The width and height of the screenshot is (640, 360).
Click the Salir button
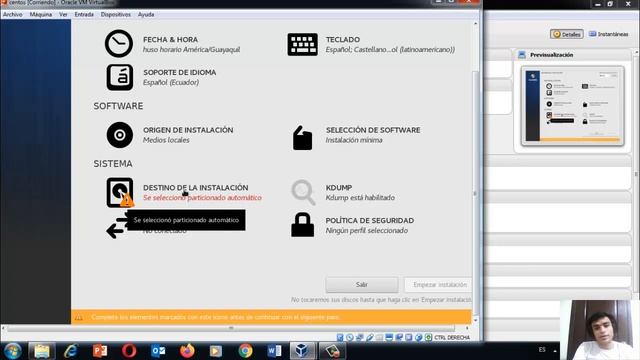pyautogui.click(x=362, y=284)
